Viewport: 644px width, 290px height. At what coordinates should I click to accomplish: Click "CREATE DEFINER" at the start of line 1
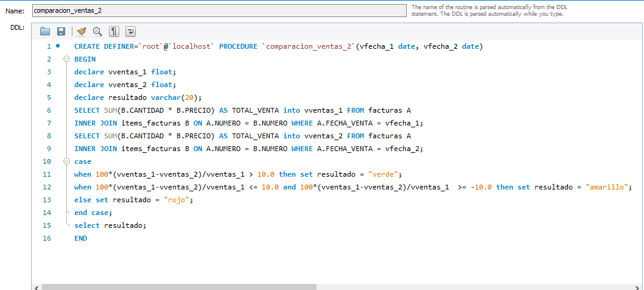coord(103,46)
